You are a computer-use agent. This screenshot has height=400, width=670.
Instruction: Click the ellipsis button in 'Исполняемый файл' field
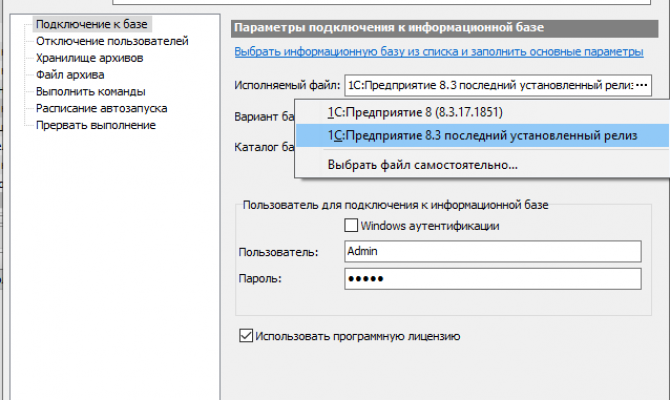[x=641, y=85]
